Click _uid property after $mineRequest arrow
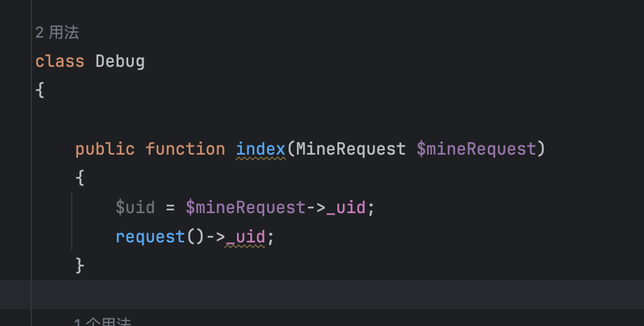Image resolution: width=644 pixels, height=326 pixels. click(346, 208)
